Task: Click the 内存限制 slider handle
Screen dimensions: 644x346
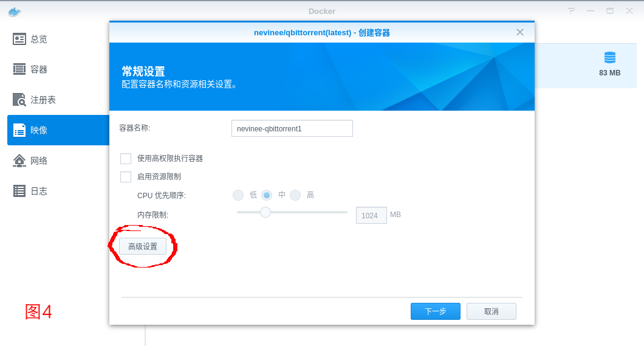Action: click(265, 212)
